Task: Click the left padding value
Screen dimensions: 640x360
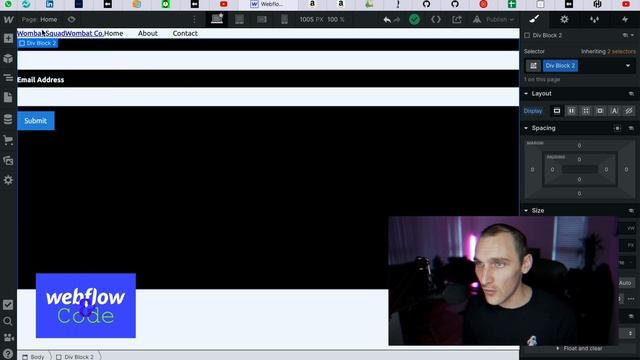Action: coord(552,169)
